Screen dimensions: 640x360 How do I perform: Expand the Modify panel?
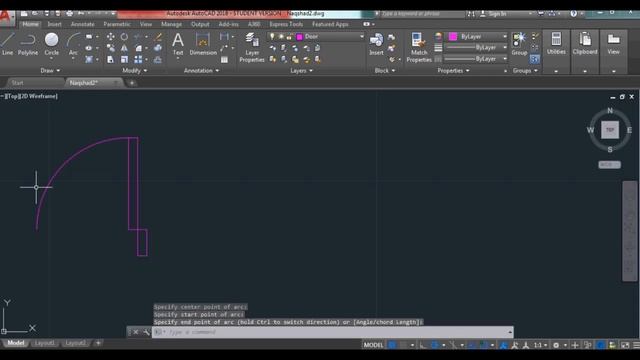coord(134,71)
